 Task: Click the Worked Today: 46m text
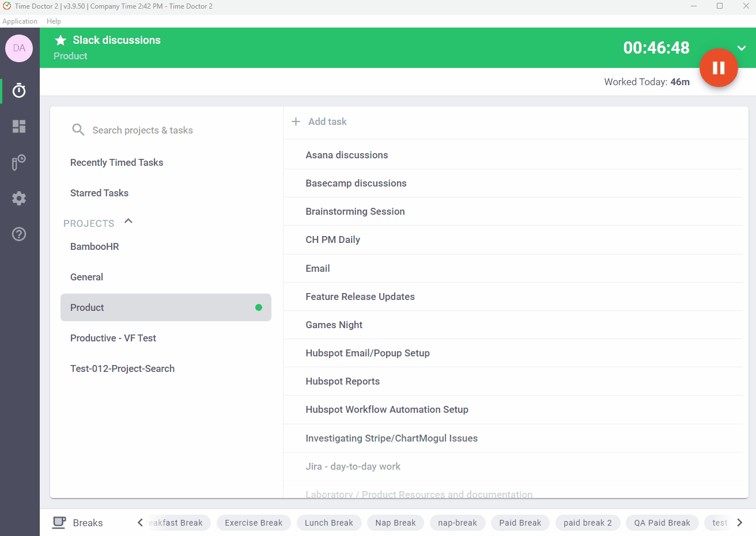647,82
